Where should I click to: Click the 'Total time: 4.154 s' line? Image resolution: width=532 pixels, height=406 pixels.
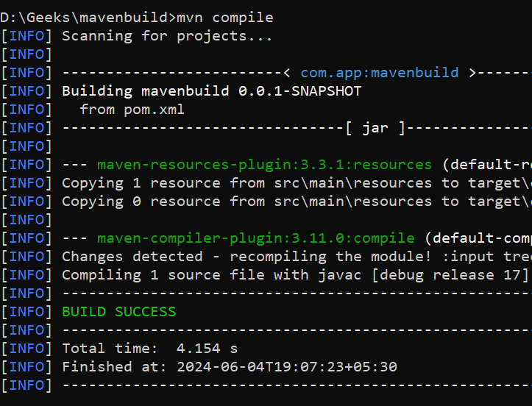[150, 349]
